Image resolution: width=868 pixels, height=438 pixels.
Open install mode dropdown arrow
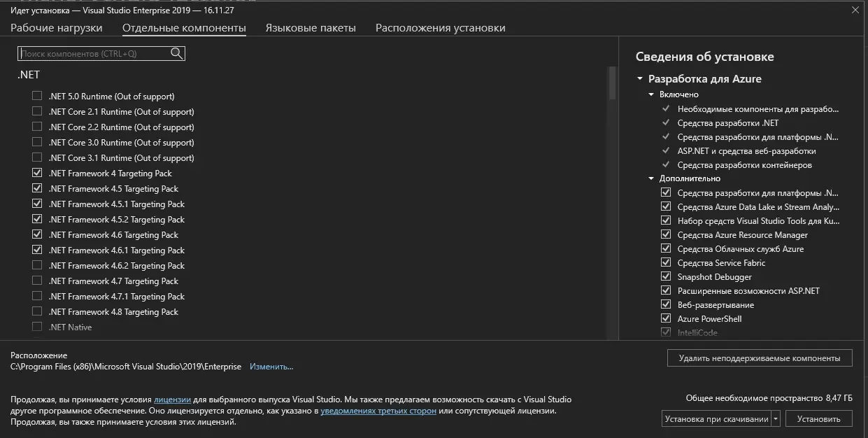click(x=775, y=419)
